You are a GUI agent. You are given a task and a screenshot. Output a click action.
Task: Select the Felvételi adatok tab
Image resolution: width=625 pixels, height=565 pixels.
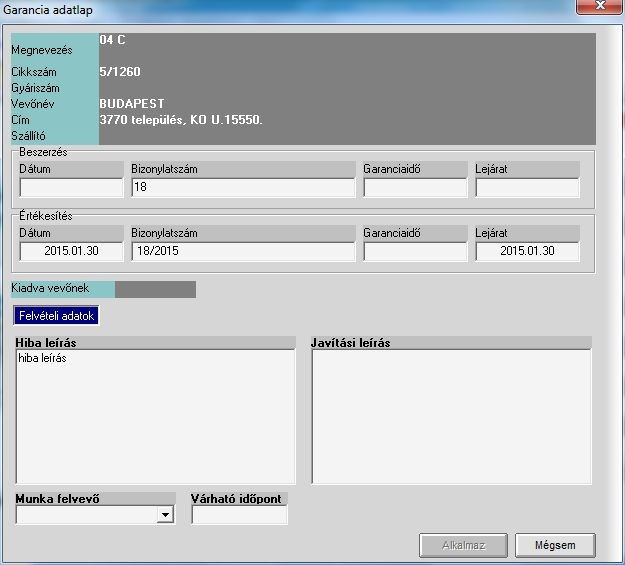[x=56, y=316]
